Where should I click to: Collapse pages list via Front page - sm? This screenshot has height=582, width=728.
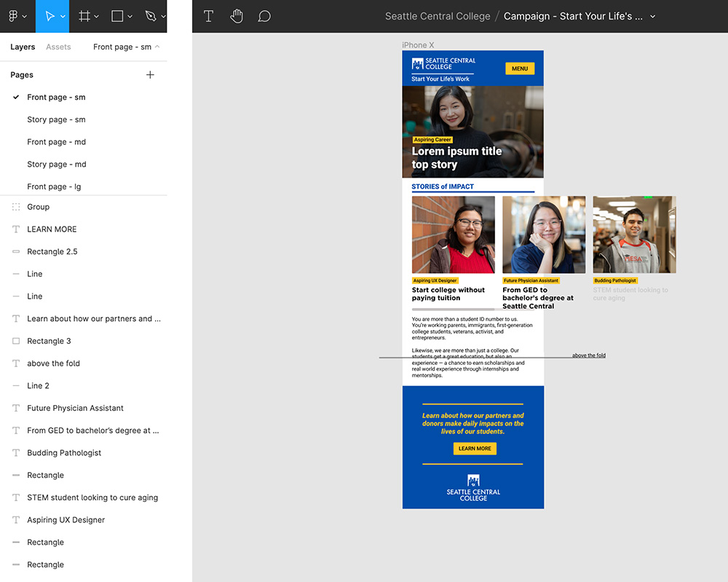pyautogui.click(x=126, y=47)
